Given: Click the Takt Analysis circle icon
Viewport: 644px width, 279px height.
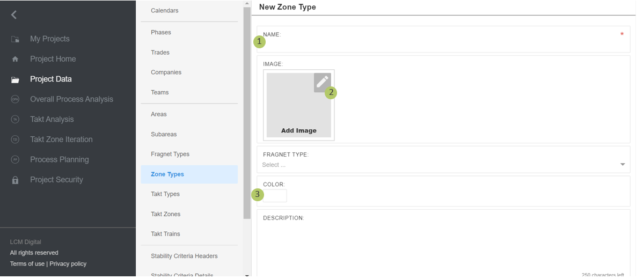Looking at the screenshot, I should point(15,120).
